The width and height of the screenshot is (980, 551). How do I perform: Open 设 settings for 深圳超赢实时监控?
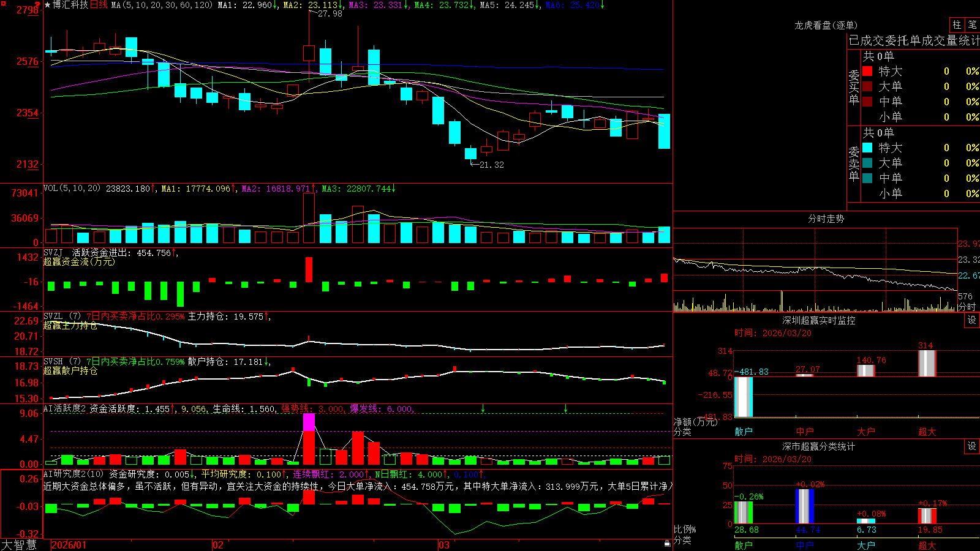coord(972,320)
